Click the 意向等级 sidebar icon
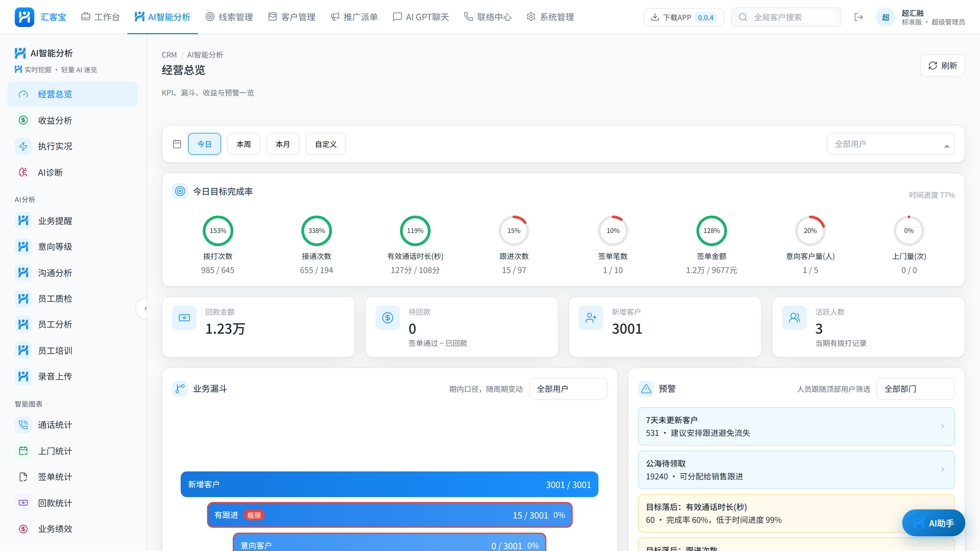Screen dimensions: 980x551 pyautogui.click(x=23, y=246)
